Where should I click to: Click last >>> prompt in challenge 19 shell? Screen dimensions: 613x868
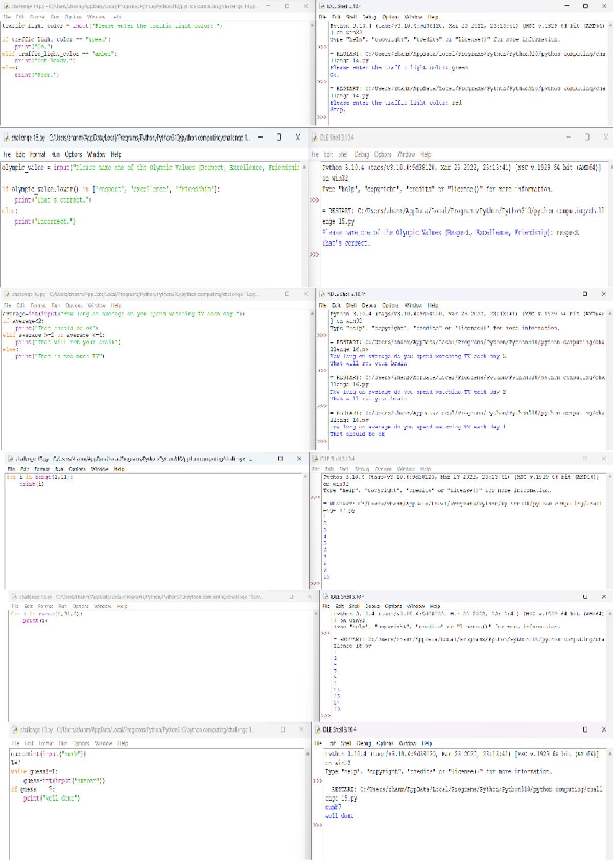(x=317, y=825)
